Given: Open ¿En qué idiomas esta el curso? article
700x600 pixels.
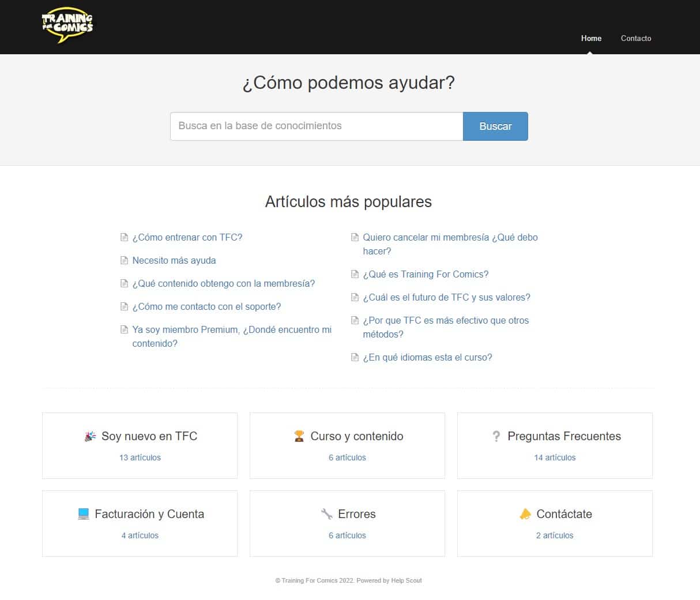Looking at the screenshot, I should point(427,357).
